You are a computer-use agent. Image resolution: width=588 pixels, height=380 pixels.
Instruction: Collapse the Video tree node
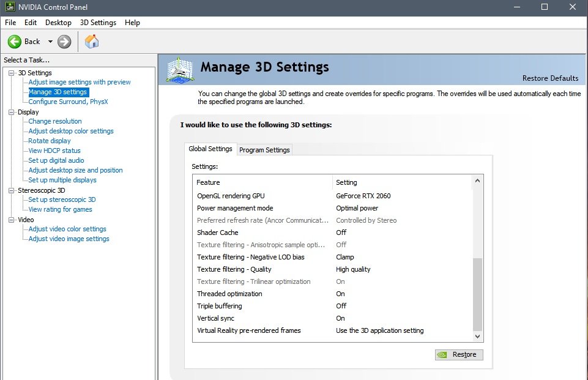pyautogui.click(x=12, y=220)
